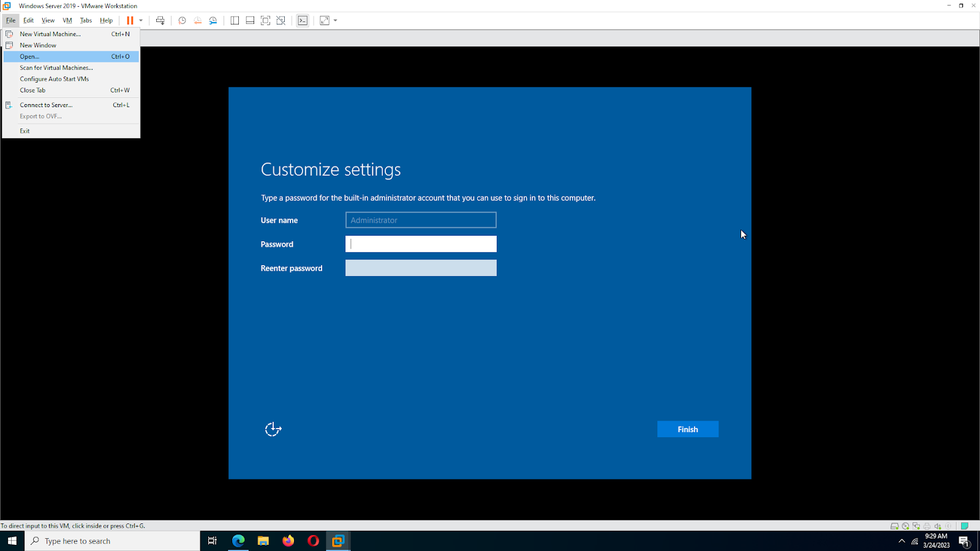Viewport: 980px width, 551px height.
Task: Select Exit in the File menu
Action: tap(71, 131)
